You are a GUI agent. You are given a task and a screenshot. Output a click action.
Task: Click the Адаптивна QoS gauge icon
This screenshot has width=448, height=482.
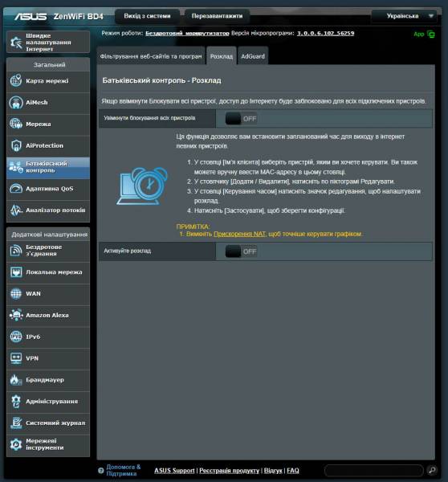coord(16,189)
